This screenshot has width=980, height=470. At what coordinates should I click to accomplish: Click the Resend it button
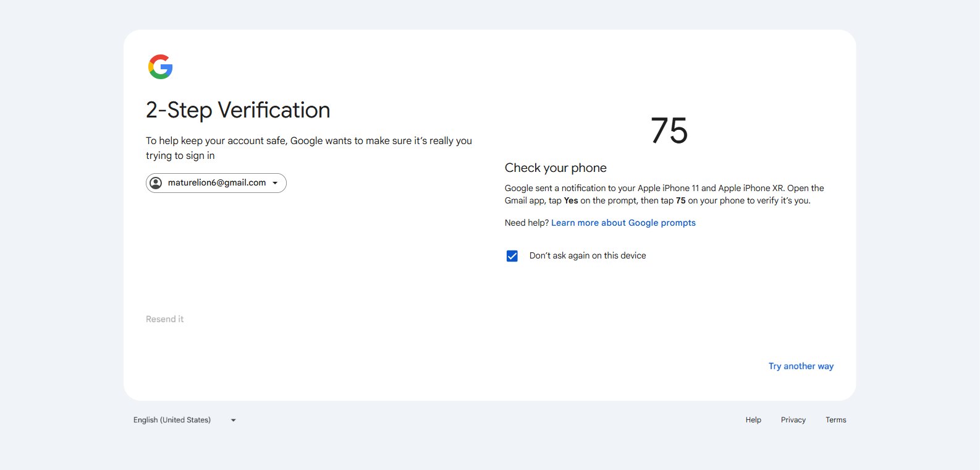coord(164,319)
